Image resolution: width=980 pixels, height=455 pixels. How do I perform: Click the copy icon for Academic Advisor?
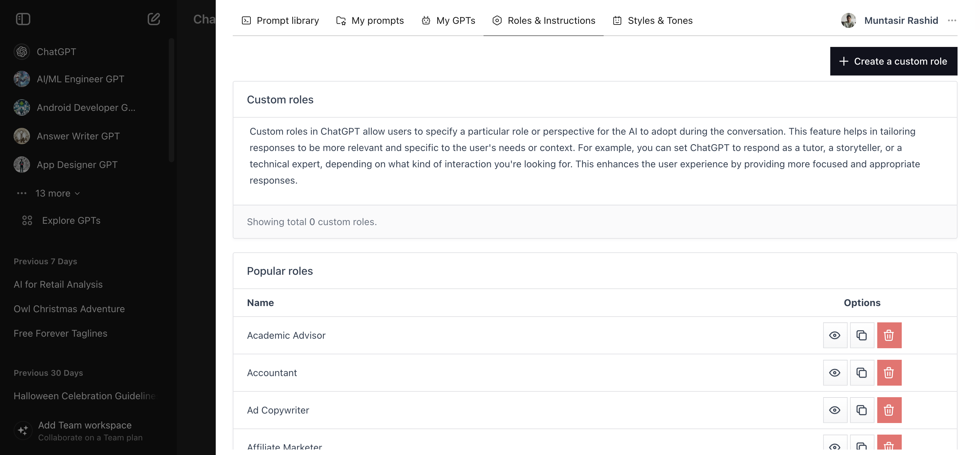(862, 335)
